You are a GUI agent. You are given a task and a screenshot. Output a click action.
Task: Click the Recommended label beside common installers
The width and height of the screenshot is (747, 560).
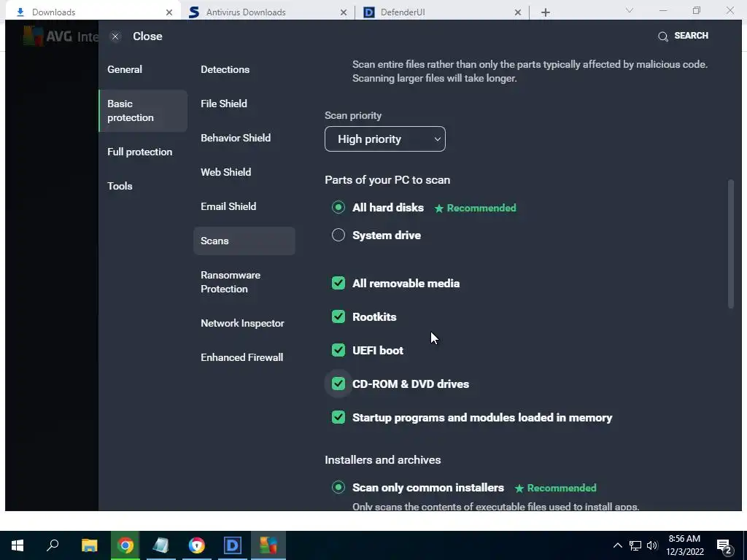pyautogui.click(x=555, y=488)
